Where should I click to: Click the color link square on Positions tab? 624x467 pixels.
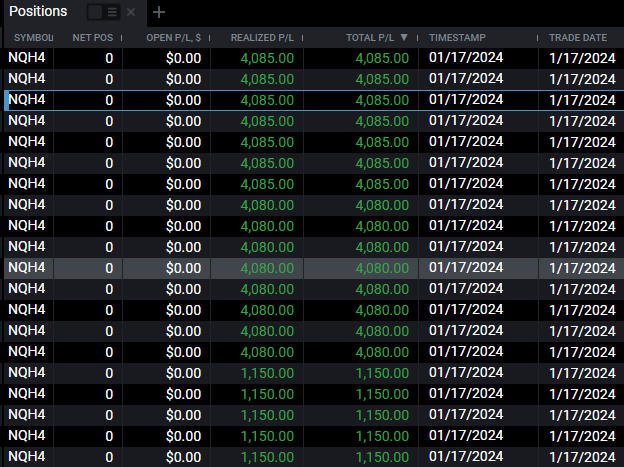click(x=95, y=12)
